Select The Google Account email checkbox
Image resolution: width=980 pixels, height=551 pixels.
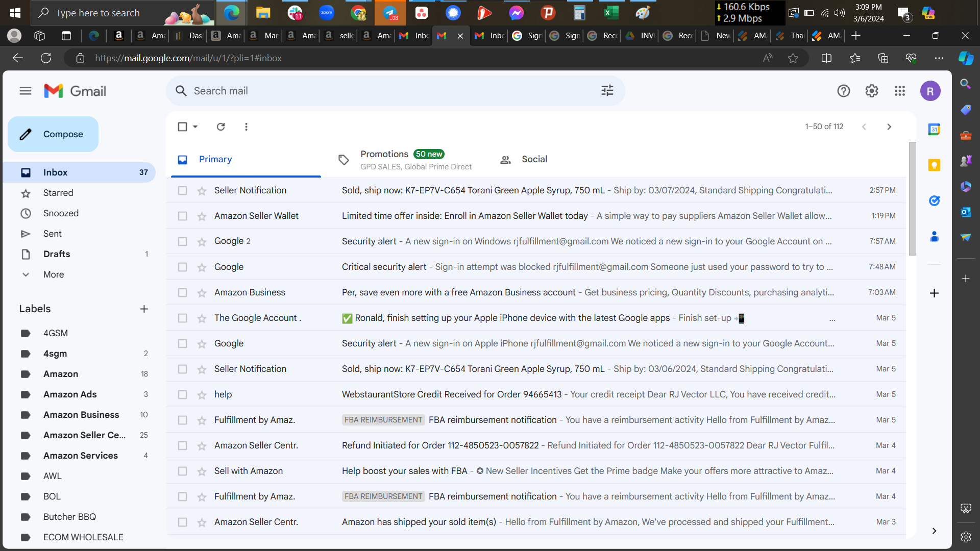[182, 318]
